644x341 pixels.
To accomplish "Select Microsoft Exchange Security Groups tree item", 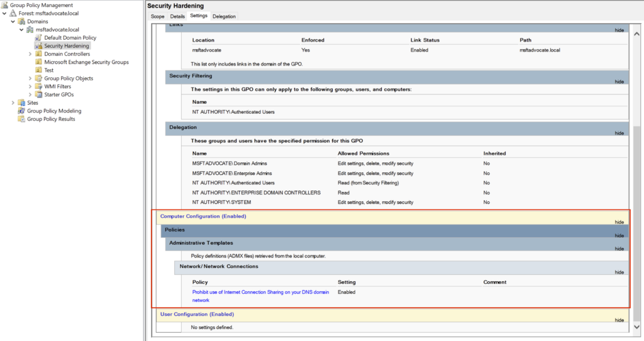I will [x=86, y=62].
